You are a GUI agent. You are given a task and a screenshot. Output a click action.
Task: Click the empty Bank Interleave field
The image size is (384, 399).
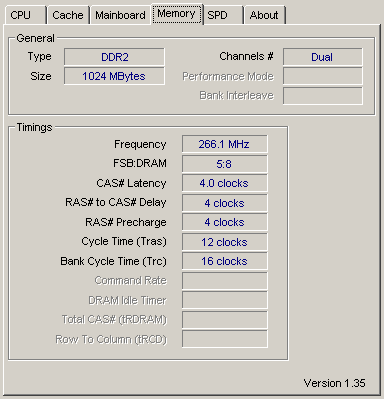[x=322, y=96]
